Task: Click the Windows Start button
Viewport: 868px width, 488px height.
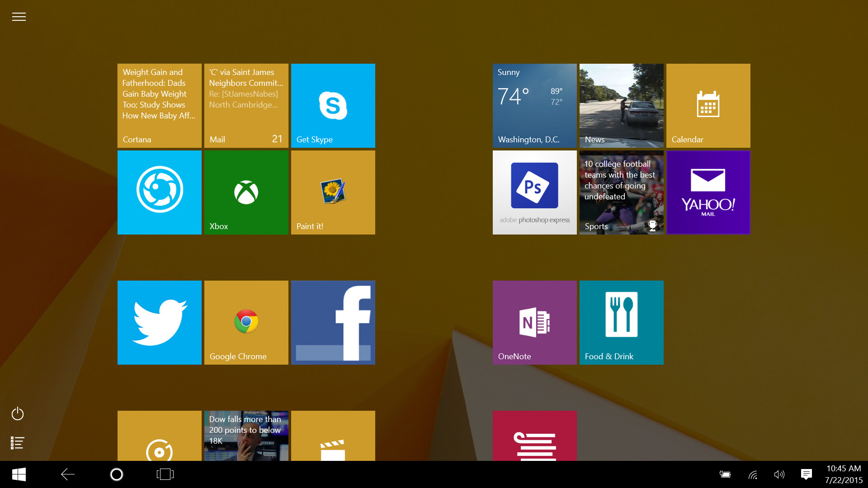Action: pos(19,474)
